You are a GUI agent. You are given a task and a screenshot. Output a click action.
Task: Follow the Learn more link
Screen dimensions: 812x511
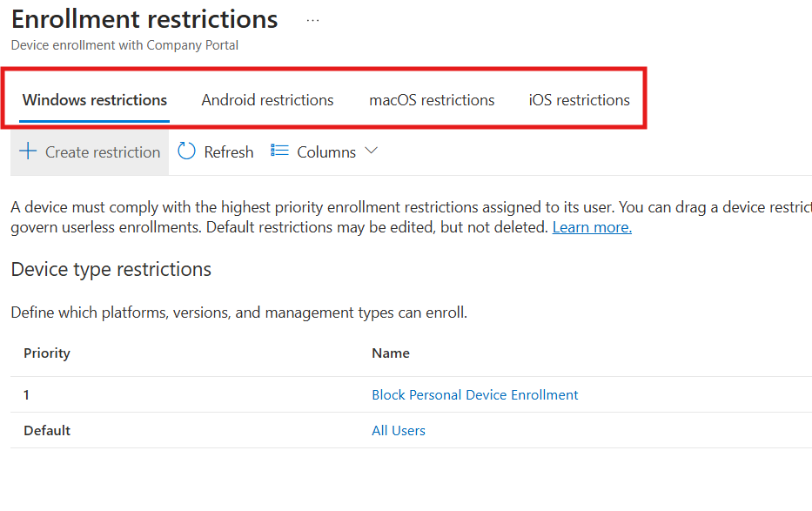point(592,227)
